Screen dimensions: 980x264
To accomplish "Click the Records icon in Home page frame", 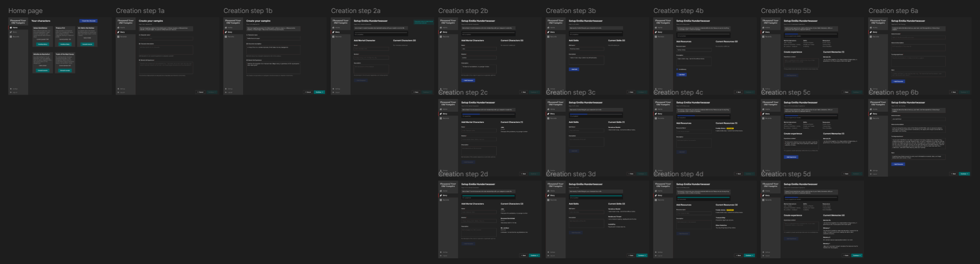I will (11, 37).
